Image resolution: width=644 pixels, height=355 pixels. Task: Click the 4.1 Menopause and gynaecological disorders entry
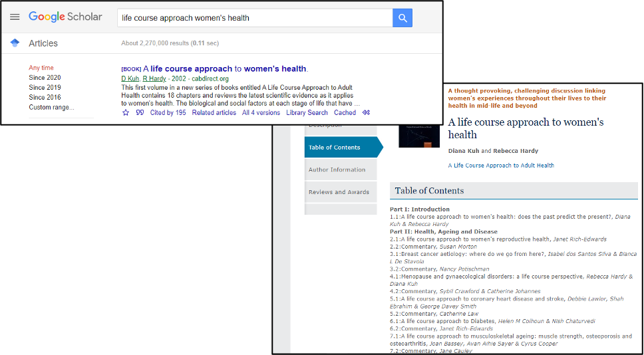click(x=512, y=280)
